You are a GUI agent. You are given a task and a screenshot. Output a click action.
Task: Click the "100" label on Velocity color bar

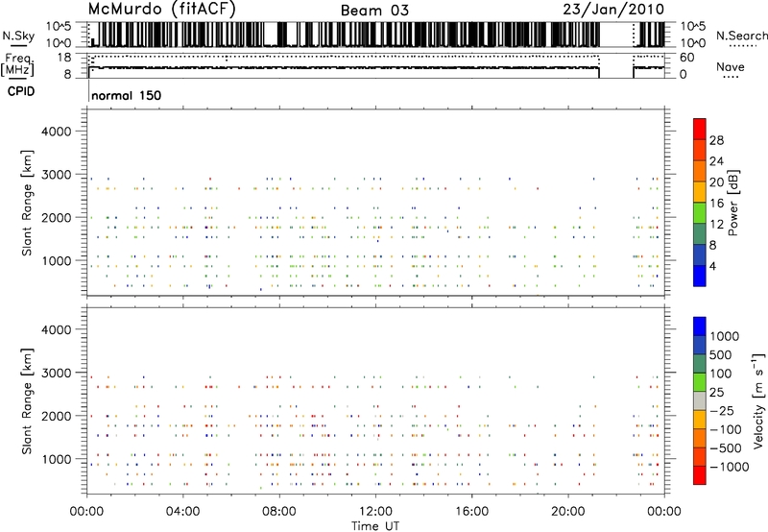(x=721, y=374)
